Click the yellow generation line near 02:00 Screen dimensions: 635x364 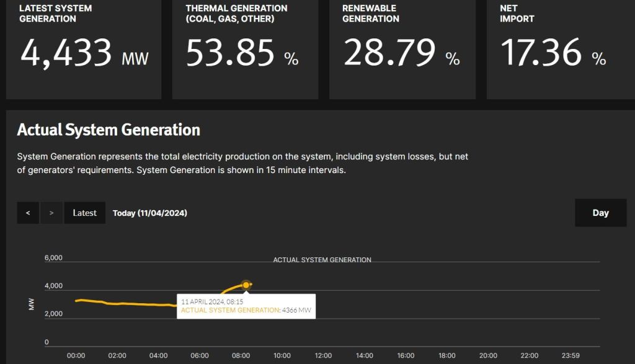pos(117,303)
